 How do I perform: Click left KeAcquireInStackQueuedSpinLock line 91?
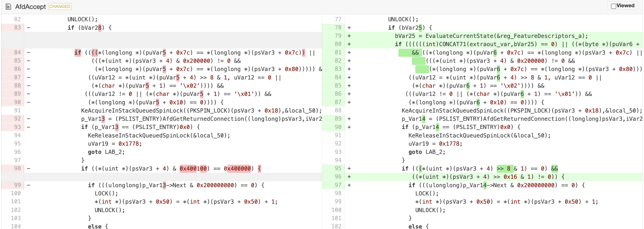(x=201, y=111)
